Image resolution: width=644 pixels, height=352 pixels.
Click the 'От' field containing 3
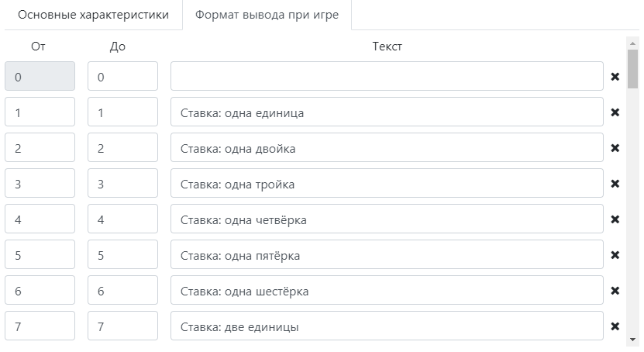[40, 184]
